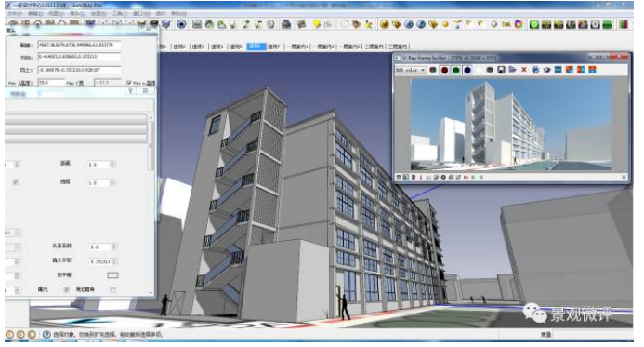Click the green bar icon in toolbar
Screen dimensions: 644x347
(x=608, y=24)
